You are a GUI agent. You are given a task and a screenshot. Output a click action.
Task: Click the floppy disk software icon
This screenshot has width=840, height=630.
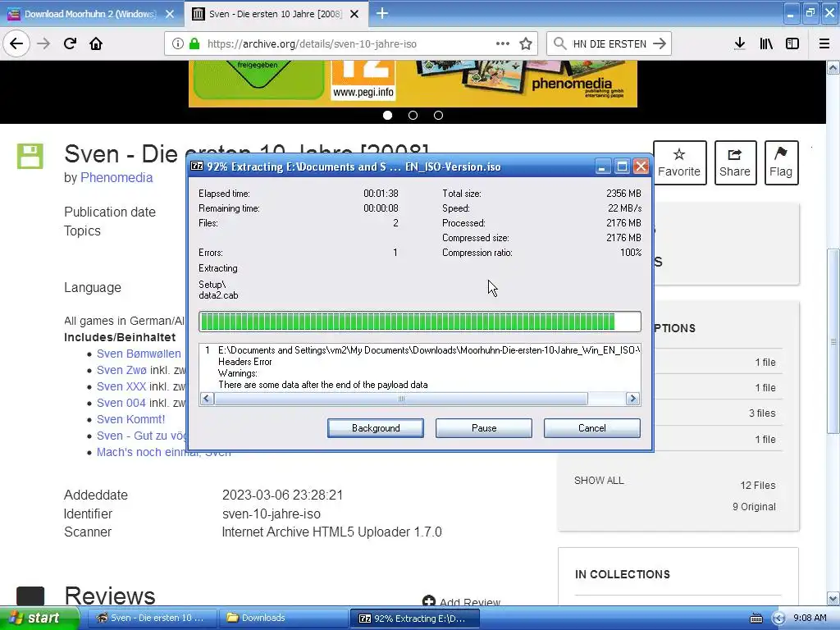30,156
